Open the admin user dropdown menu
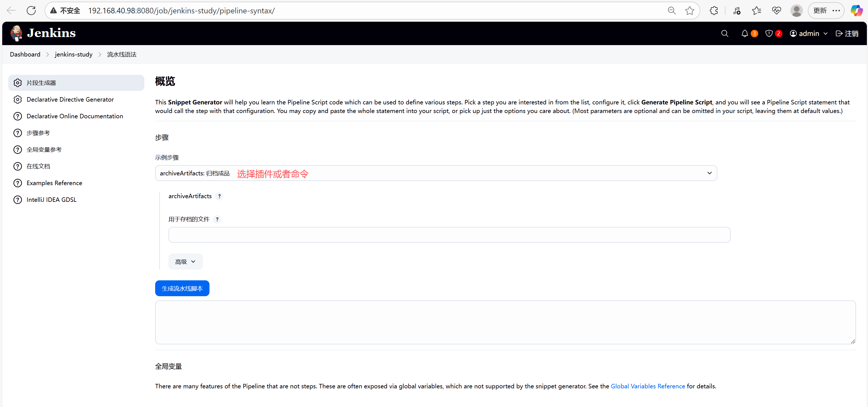The height and width of the screenshot is (407, 868). [809, 33]
